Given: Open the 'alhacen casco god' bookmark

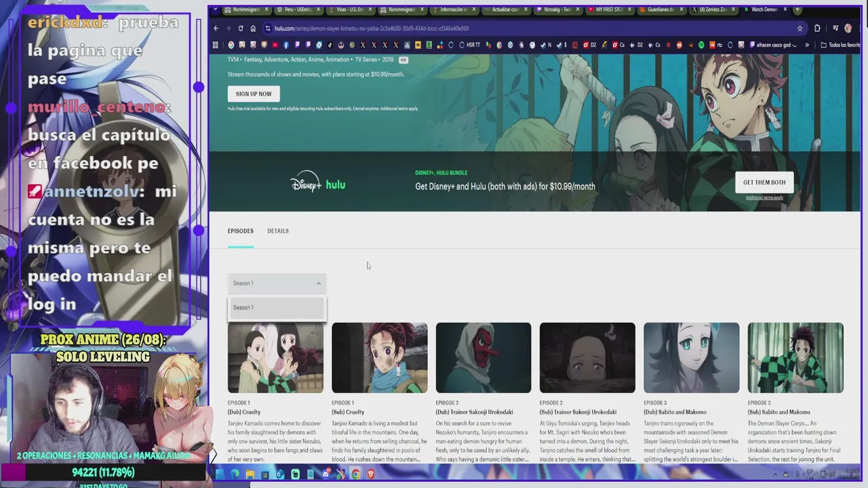Looking at the screenshot, I should tap(773, 45).
